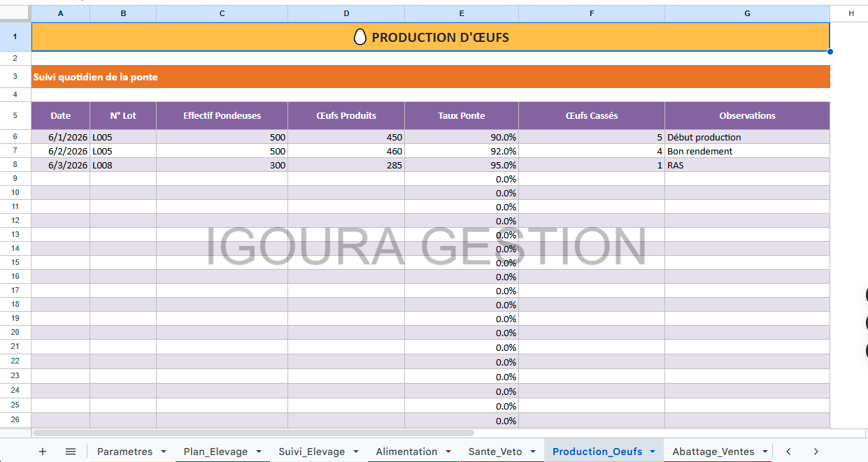Select the 450 œufs produits cell
This screenshot has width=868, height=462.
(346, 137)
